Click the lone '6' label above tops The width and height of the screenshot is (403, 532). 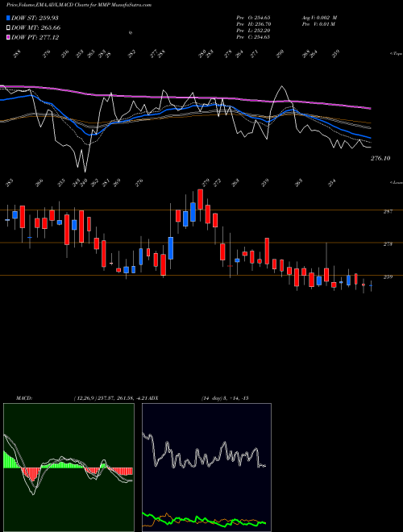[x=131, y=33]
